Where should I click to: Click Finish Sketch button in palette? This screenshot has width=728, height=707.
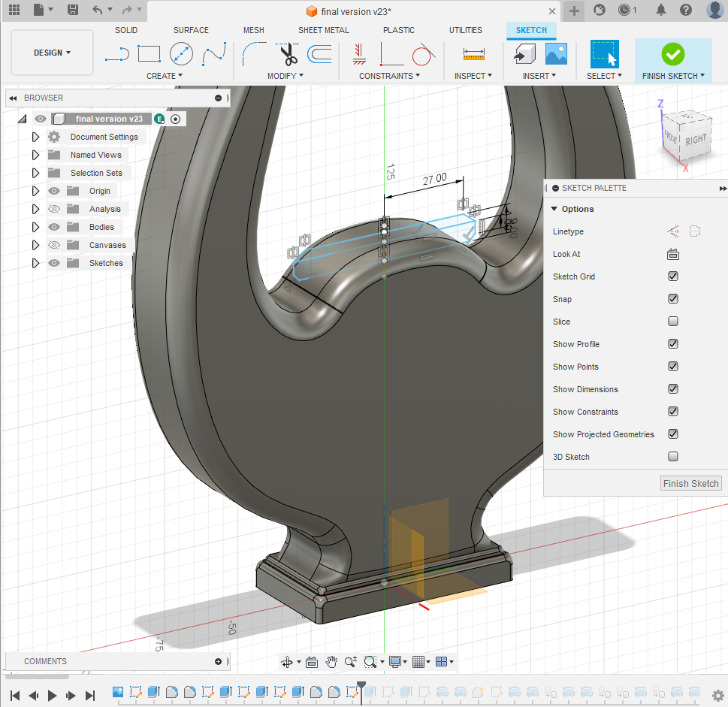690,483
